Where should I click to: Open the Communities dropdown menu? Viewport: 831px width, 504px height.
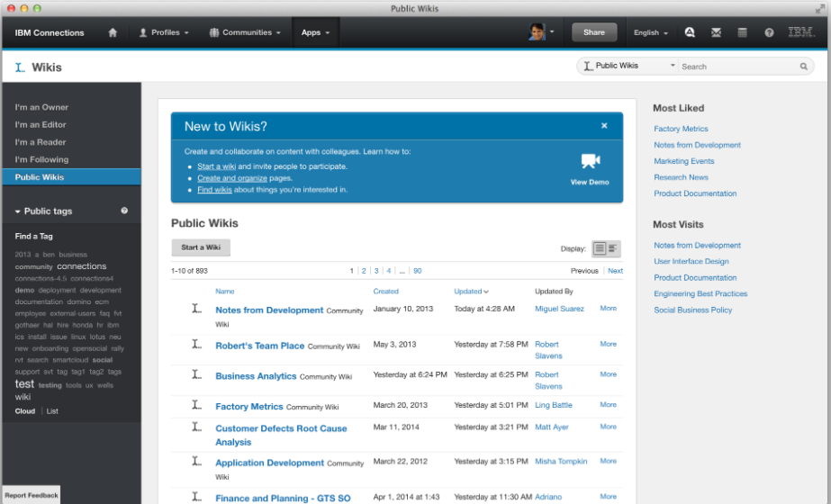coord(245,33)
